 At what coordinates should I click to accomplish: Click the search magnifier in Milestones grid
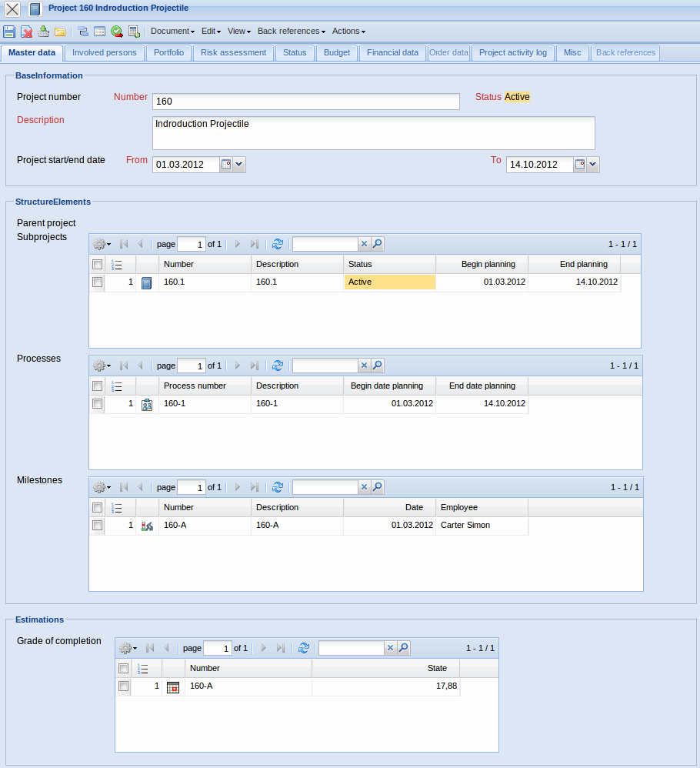[x=377, y=487]
